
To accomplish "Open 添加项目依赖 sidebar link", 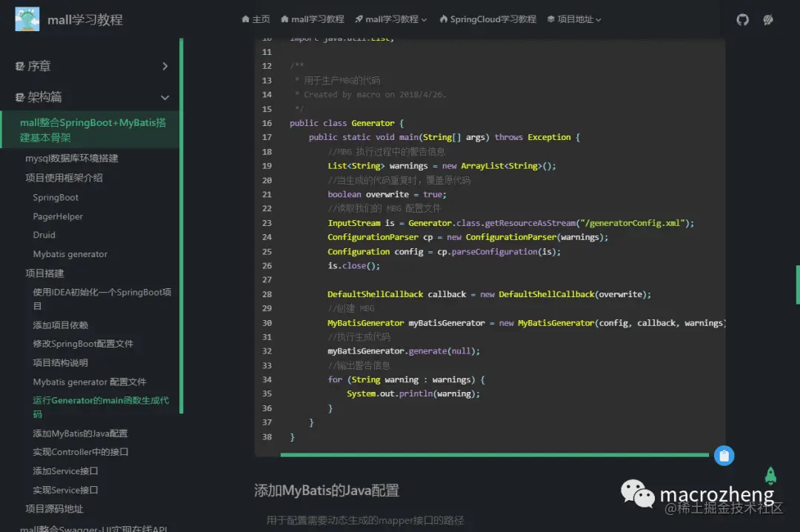I will point(61,325).
